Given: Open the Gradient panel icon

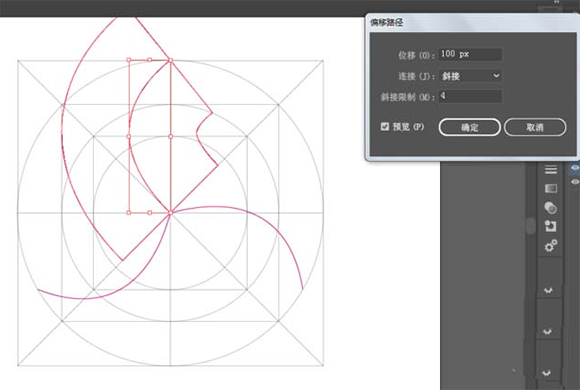Looking at the screenshot, I should click(x=551, y=188).
